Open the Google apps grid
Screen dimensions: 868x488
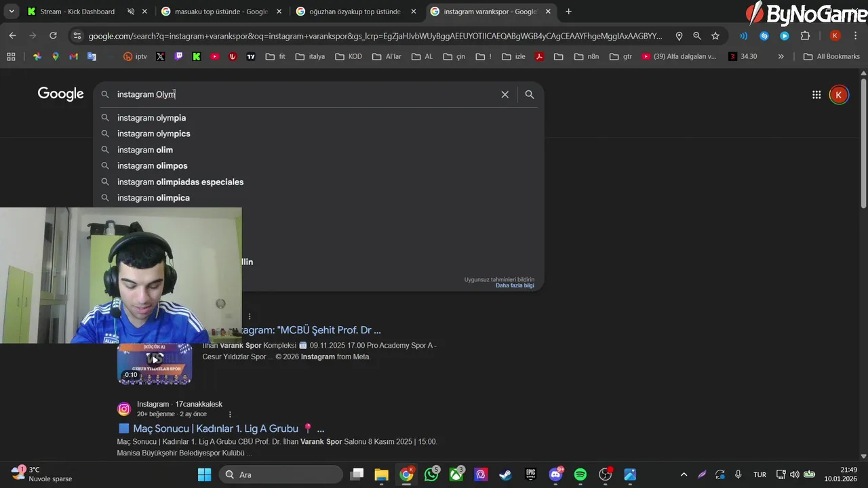[816, 95]
